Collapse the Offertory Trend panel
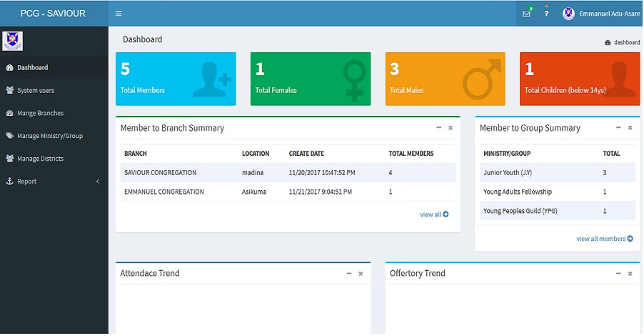 click(618, 273)
